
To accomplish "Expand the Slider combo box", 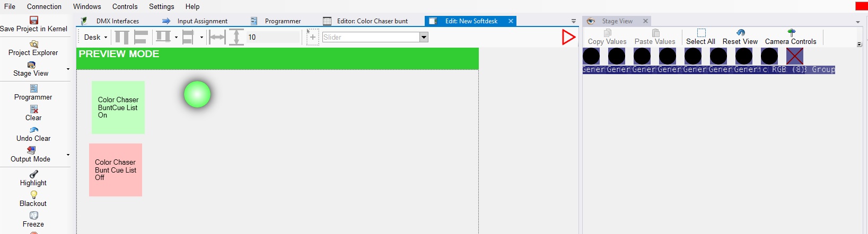I will click(x=424, y=37).
